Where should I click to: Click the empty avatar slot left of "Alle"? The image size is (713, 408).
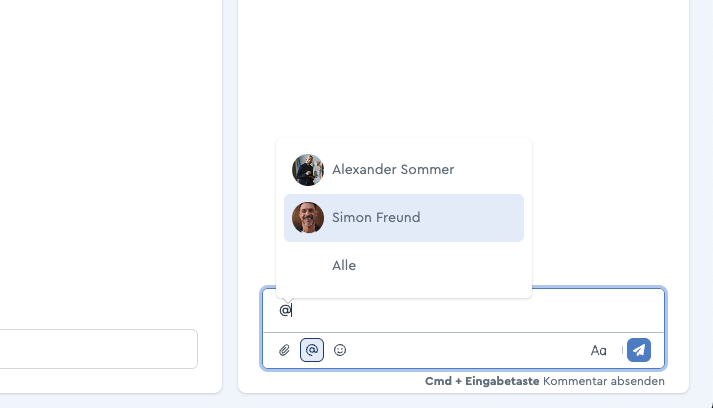308,266
